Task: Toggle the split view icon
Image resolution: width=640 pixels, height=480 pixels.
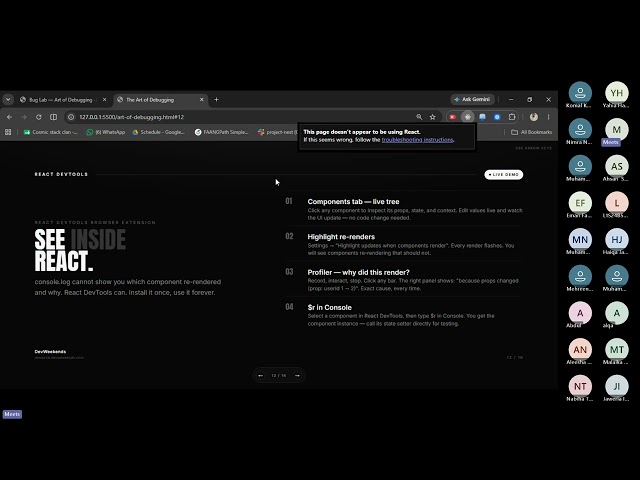Action: [x=53, y=117]
